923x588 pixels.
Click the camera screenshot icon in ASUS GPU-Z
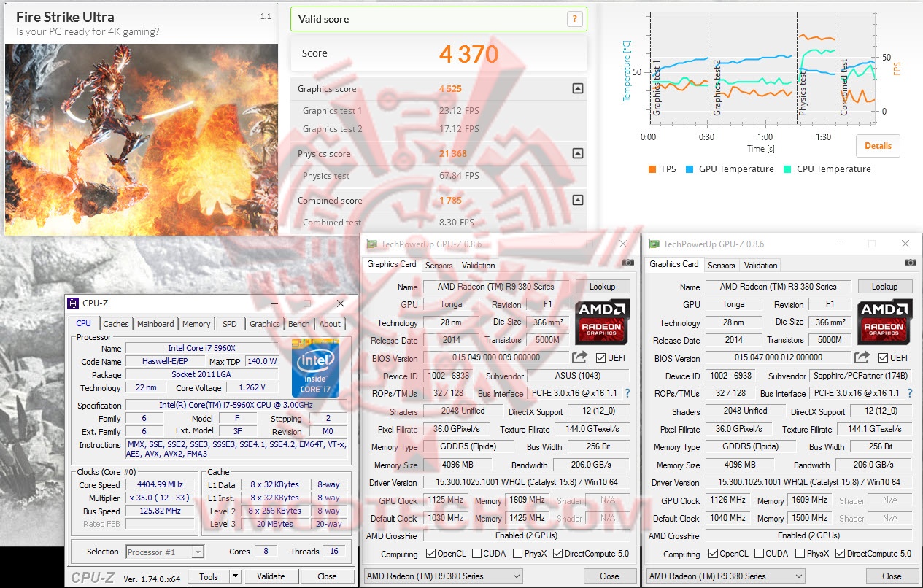pos(627,262)
